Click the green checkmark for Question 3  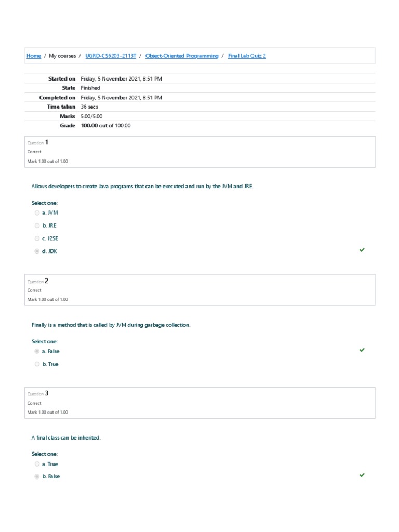click(362, 475)
